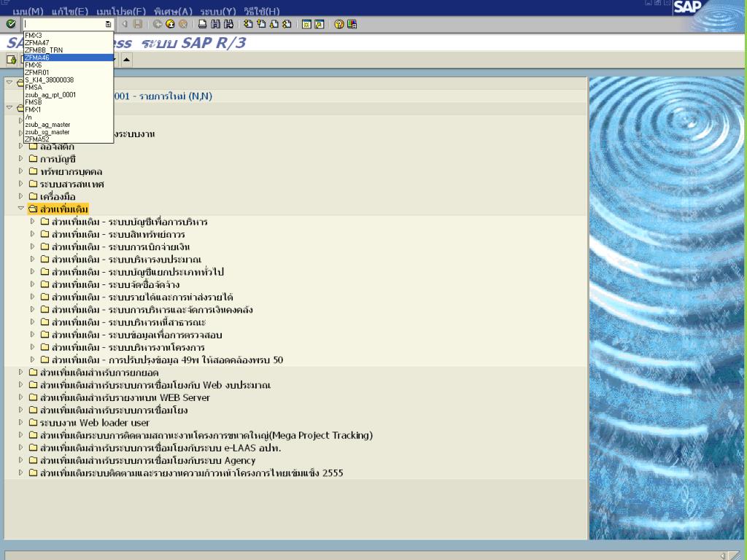The image size is (747, 560).
Task: Select FMX3 from the history list
Action: tap(69, 35)
